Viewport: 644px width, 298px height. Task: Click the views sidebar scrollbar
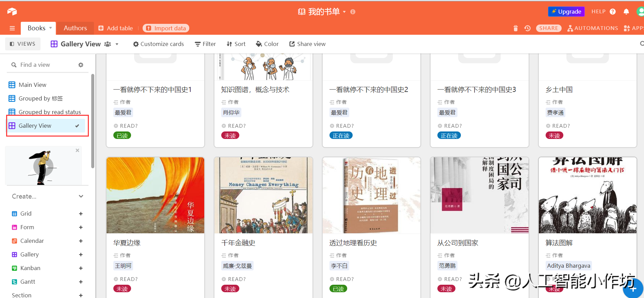pyautogui.click(x=93, y=121)
